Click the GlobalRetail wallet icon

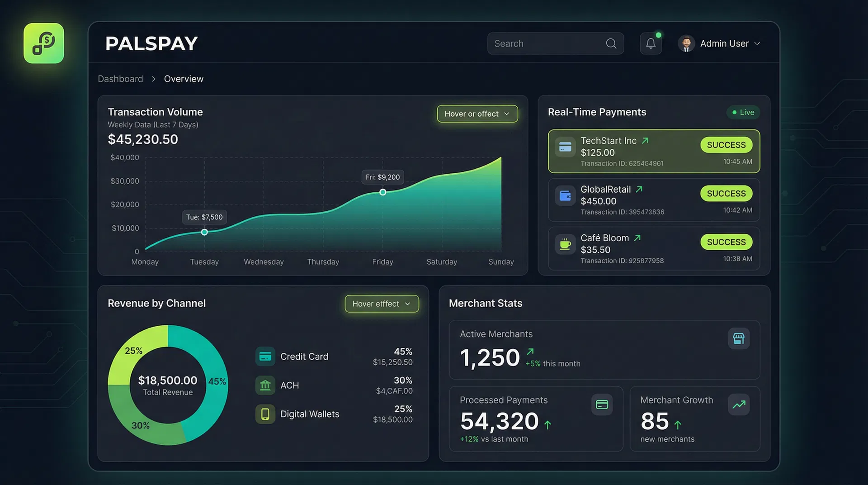tap(565, 195)
